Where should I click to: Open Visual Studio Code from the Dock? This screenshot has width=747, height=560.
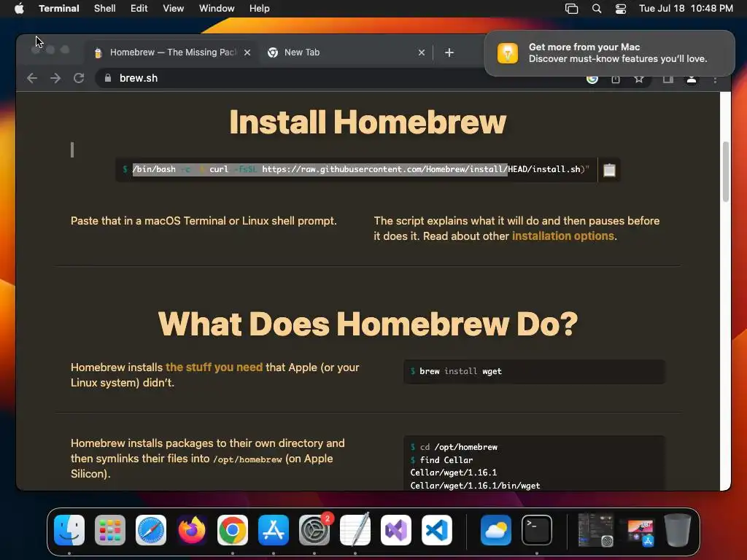[437, 530]
